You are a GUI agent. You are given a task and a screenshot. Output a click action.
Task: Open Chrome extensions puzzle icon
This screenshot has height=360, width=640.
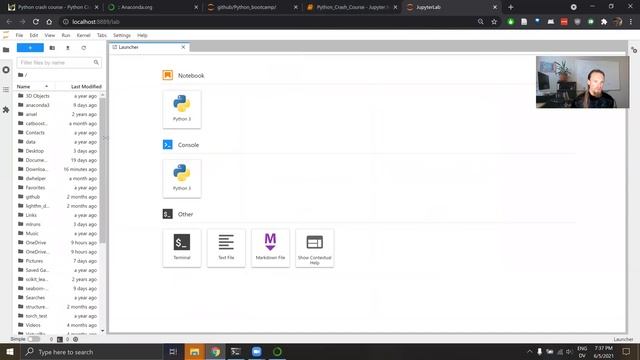(x=604, y=22)
